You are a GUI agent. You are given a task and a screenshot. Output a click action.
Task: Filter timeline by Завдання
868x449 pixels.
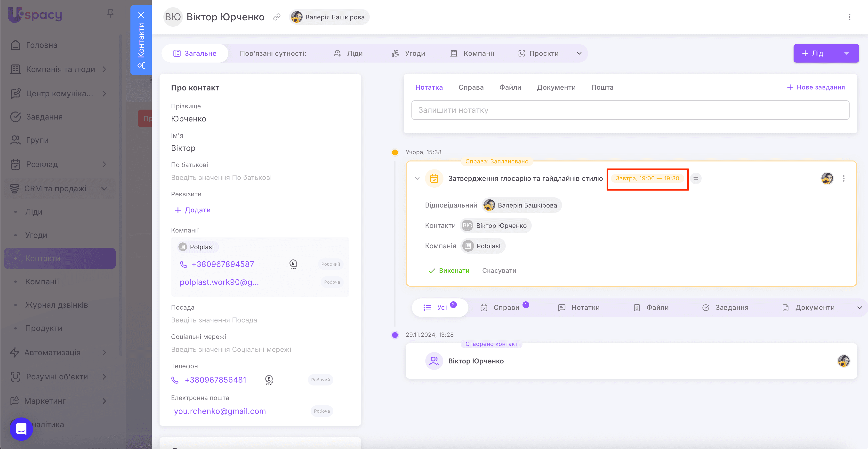[x=725, y=307]
